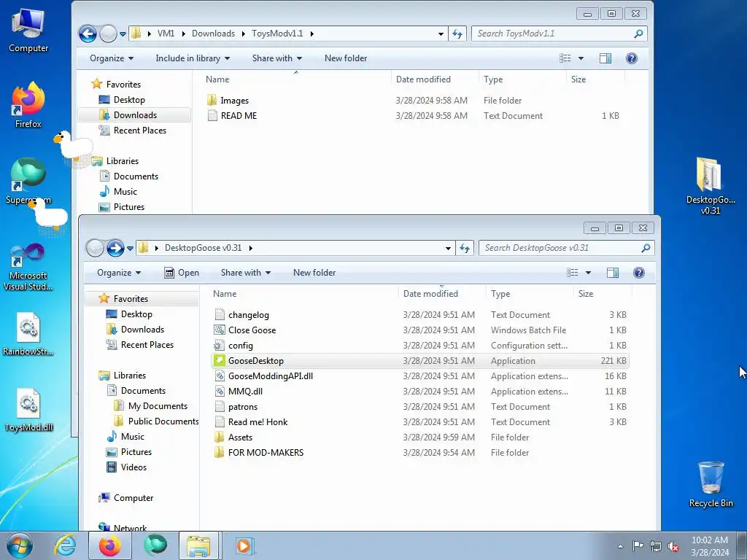
Task: Go forward in DesktopGoose v0.31 window
Action: 115,248
